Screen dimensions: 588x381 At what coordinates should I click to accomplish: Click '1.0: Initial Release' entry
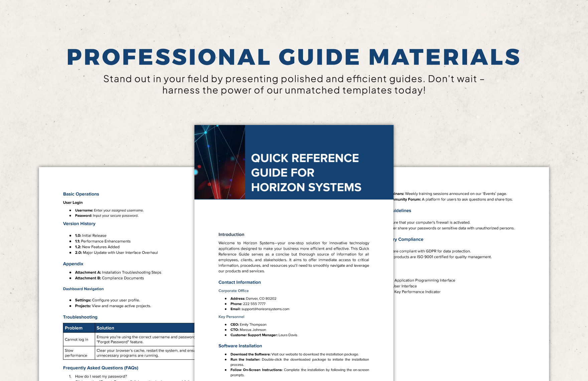[x=91, y=236]
